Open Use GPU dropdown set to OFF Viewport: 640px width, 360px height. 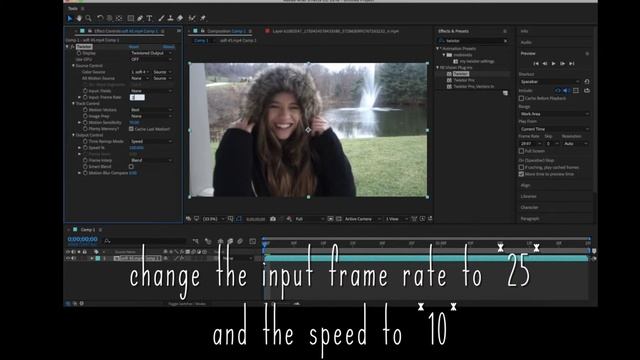pyautogui.click(x=151, y=60)
